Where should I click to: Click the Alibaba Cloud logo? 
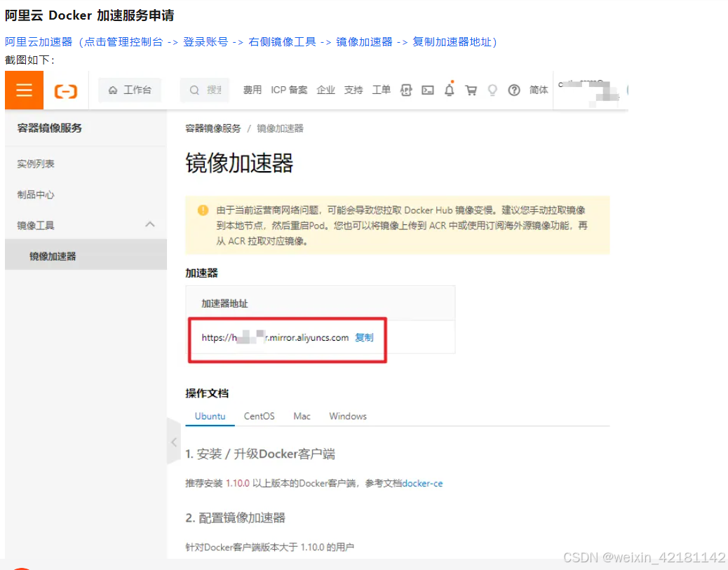tap(65, 91)
